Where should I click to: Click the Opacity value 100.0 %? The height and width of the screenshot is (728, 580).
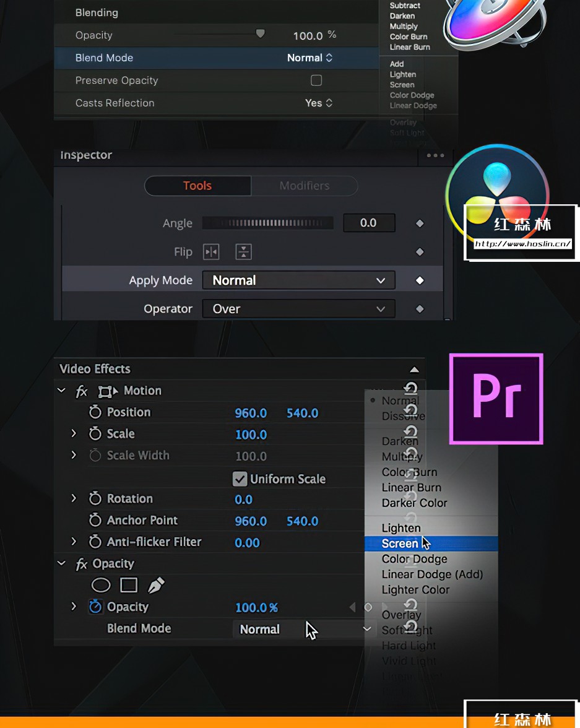click(257, 608)
